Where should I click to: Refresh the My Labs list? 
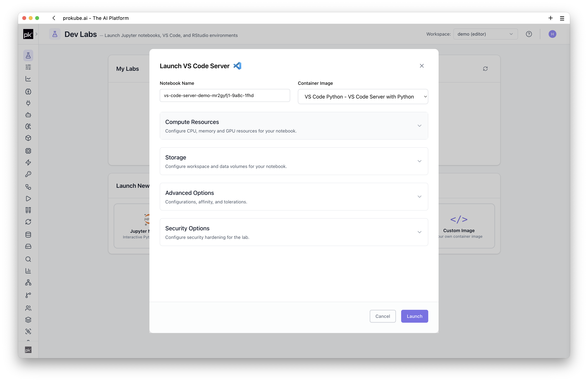tap(485, 69)
